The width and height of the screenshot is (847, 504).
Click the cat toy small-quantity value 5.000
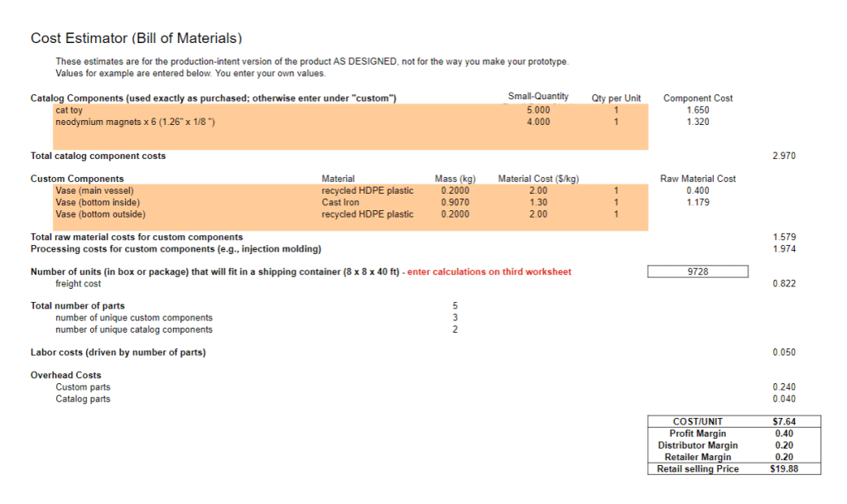(538, 110)
